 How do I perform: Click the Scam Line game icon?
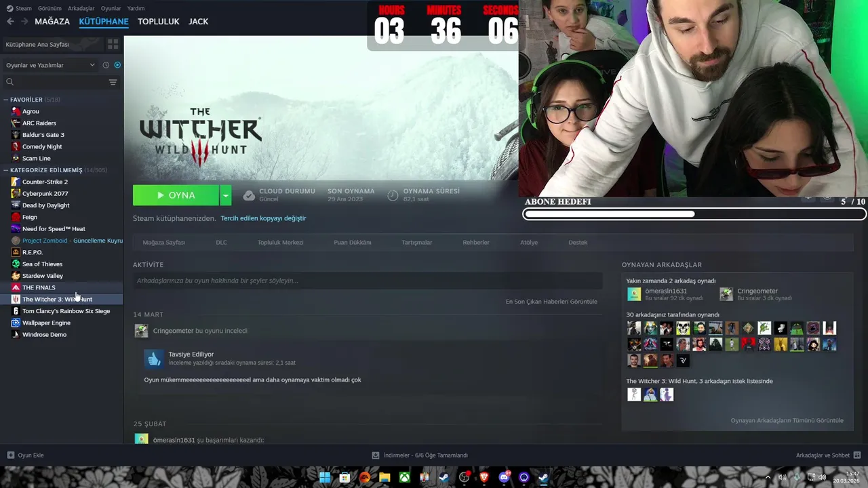pos(16,159)
